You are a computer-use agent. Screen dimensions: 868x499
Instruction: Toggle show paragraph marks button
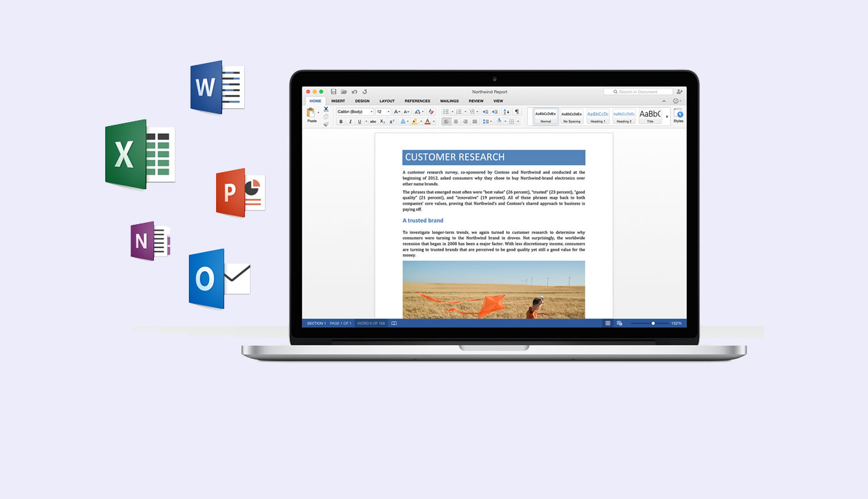point(517,112)
